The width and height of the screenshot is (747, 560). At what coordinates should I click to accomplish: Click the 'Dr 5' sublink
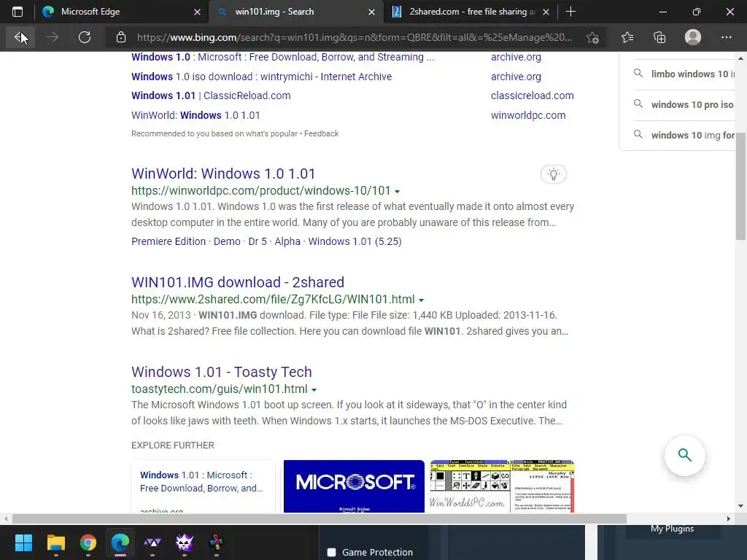[x=258, y=241]
